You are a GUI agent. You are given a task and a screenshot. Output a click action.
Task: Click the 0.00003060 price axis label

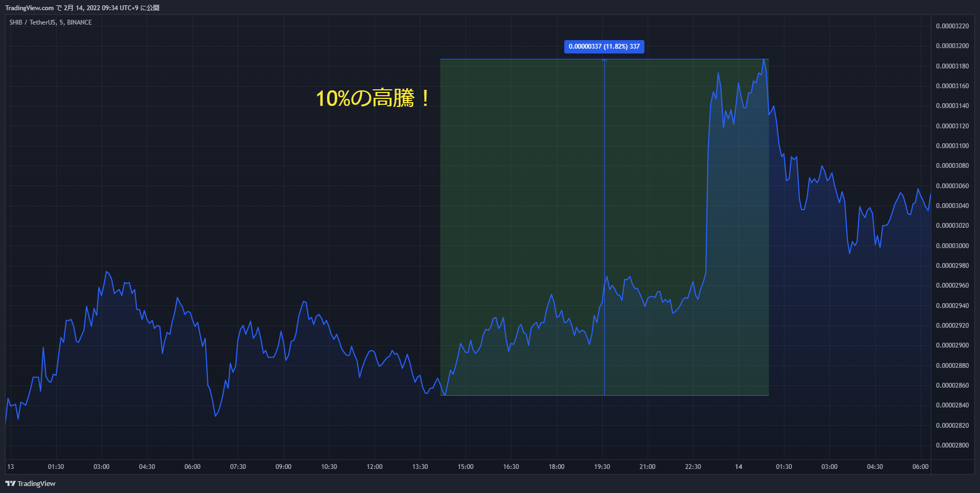coord(952,186)
